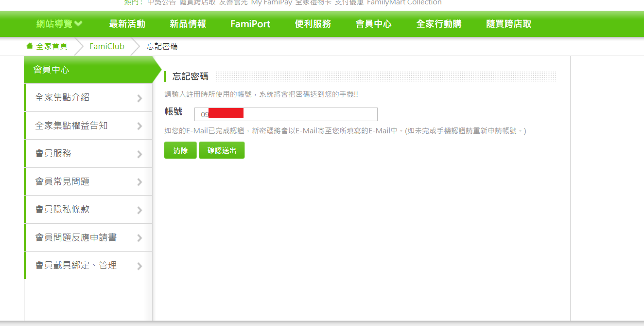Expand the 會員常見問題 chevron arrow
Viewport: 644px width, 326px height.
coord(139,182)
